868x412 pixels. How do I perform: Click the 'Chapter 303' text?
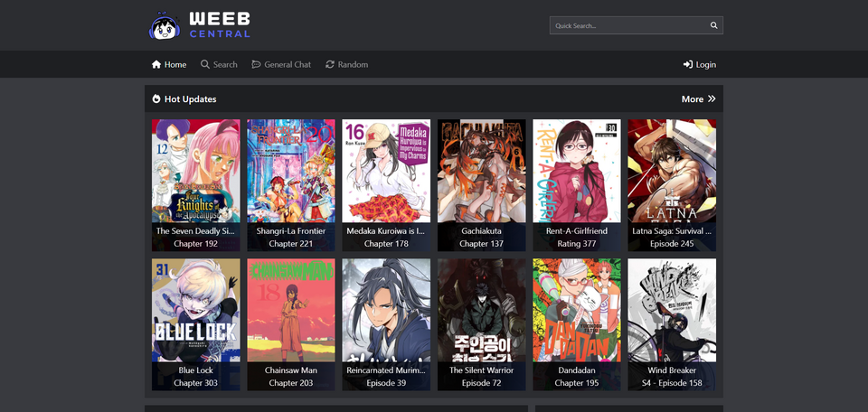click(x=196, y=383)
